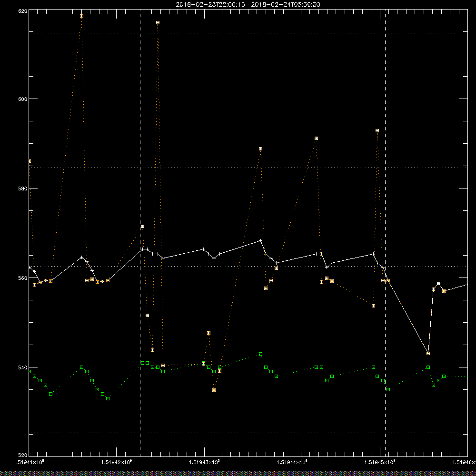
Task: Click the x-axis label 1.51944×10⁹
Action: tap(292, 462)
